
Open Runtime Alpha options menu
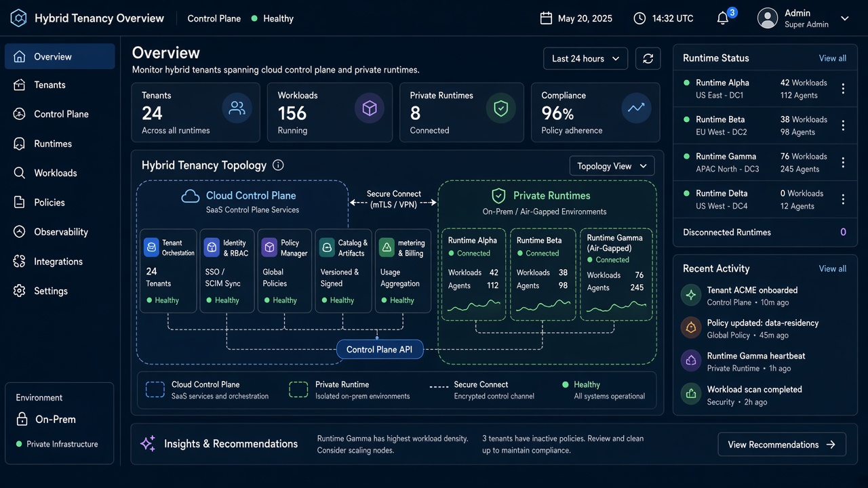pyautogui.click(x=843, y=89)
